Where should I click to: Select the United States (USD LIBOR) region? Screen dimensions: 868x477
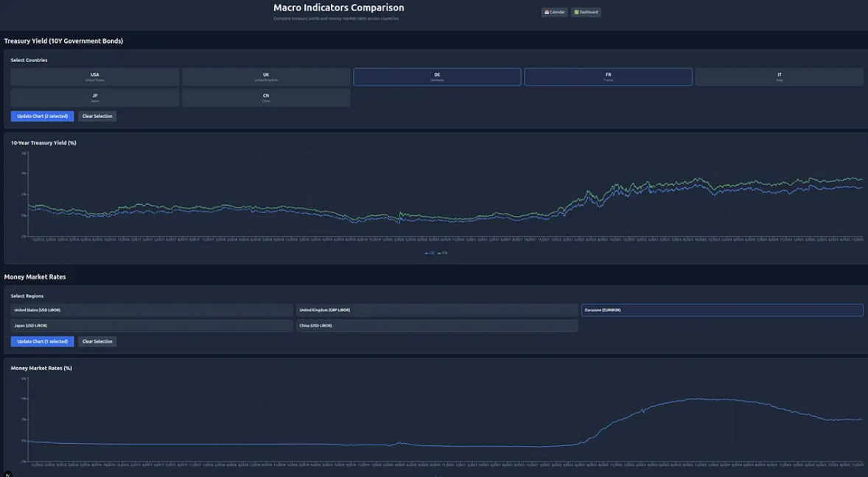coord(153,310)
